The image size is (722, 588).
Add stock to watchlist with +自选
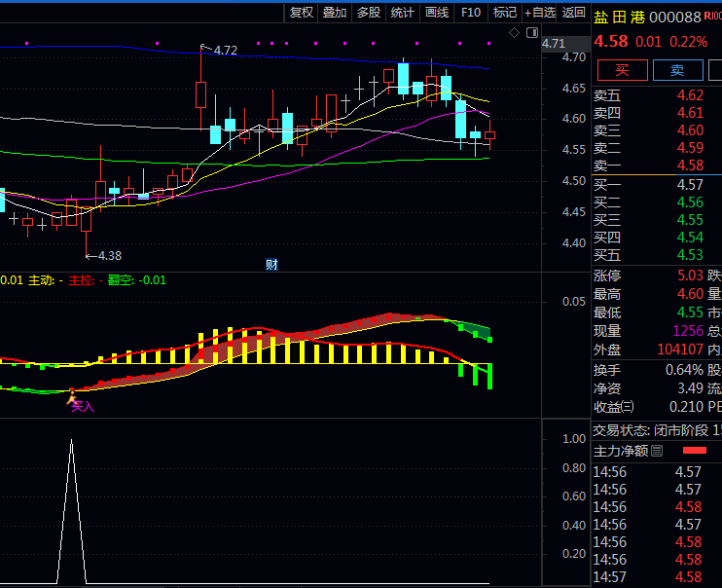(540, 13)
